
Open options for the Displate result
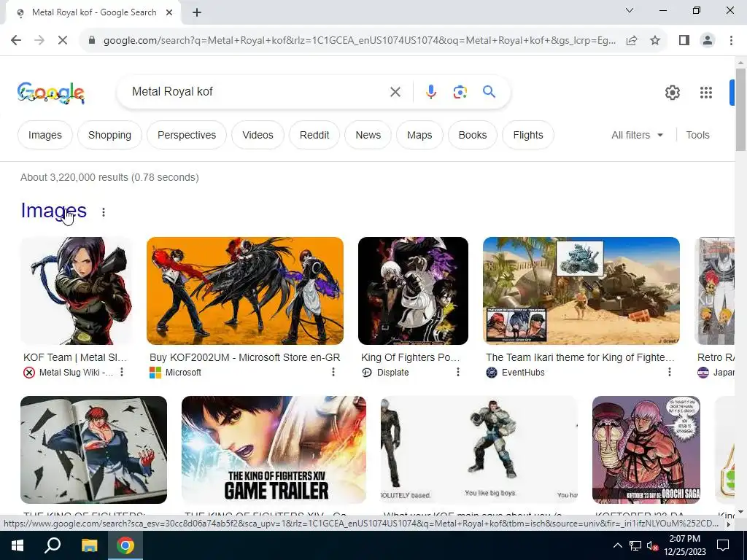point(458,372)
